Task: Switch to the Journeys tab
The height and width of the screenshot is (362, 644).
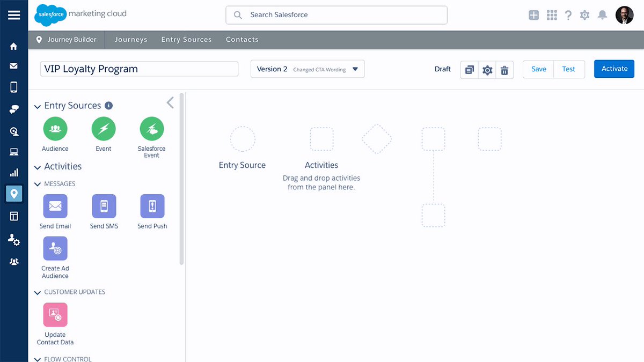Action: click(131, 40)
